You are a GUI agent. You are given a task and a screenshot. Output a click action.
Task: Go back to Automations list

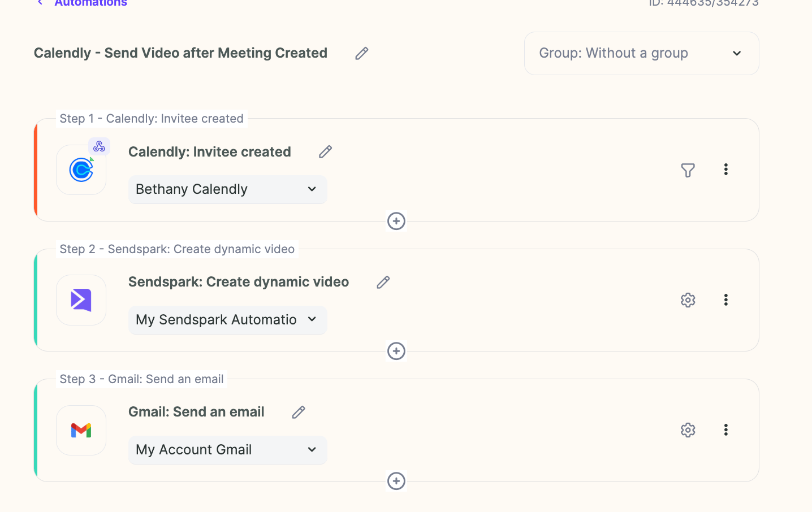[x=90, y=3]
